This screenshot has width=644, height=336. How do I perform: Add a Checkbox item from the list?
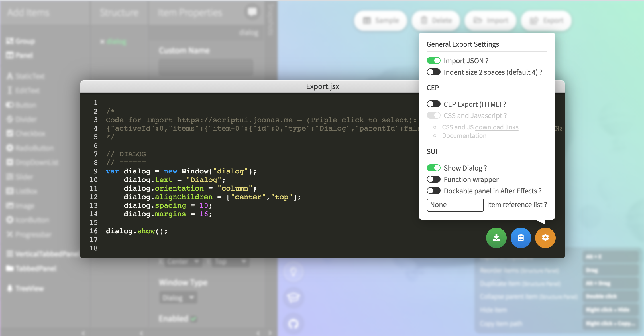click(x=26, y=133)
